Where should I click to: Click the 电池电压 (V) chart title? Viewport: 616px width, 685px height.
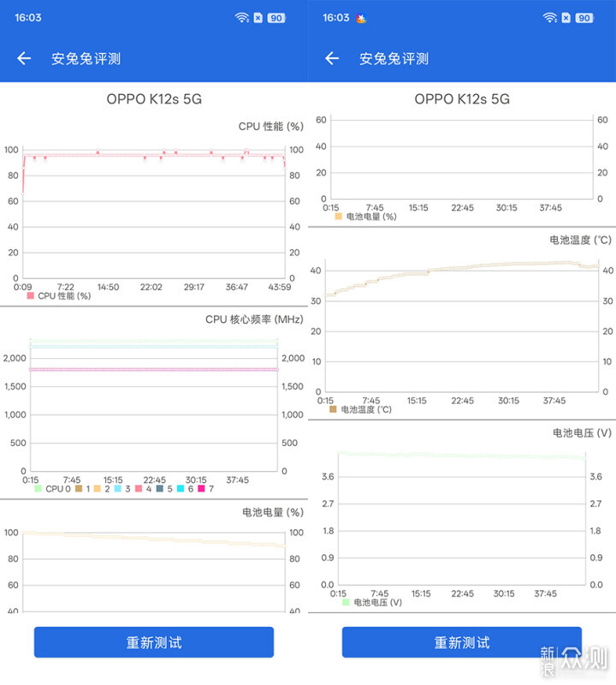click(x=582, y=433)
